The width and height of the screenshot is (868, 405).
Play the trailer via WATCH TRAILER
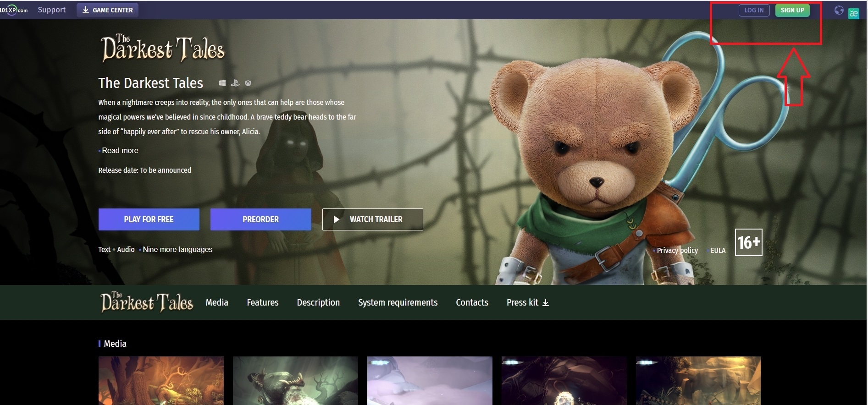pos(372,219)
